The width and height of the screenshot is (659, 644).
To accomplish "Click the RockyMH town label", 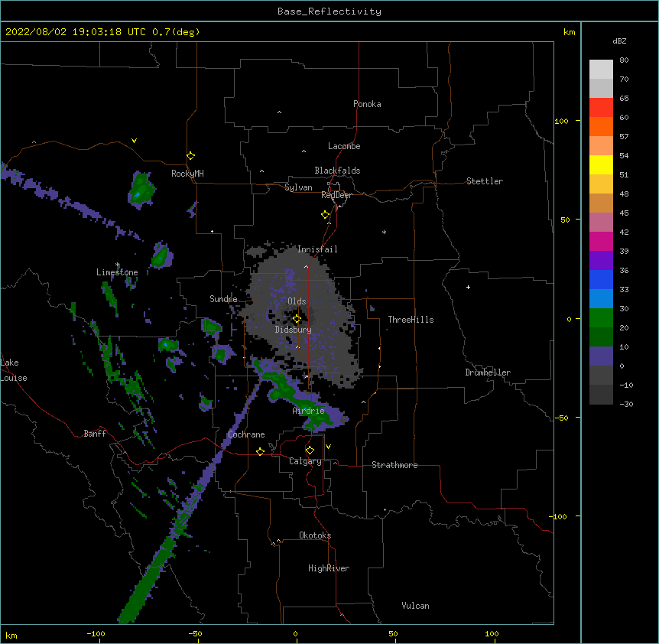I will tap(187, 174).
